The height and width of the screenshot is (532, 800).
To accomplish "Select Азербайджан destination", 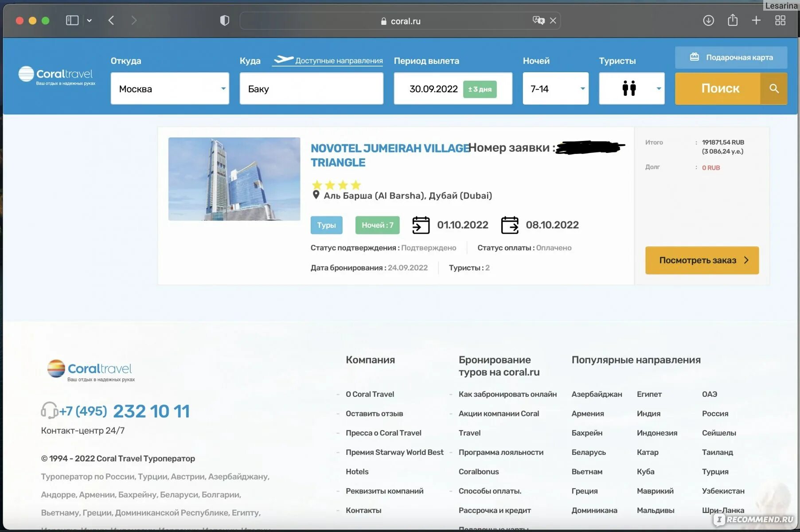I will click(x=597, y=394).
